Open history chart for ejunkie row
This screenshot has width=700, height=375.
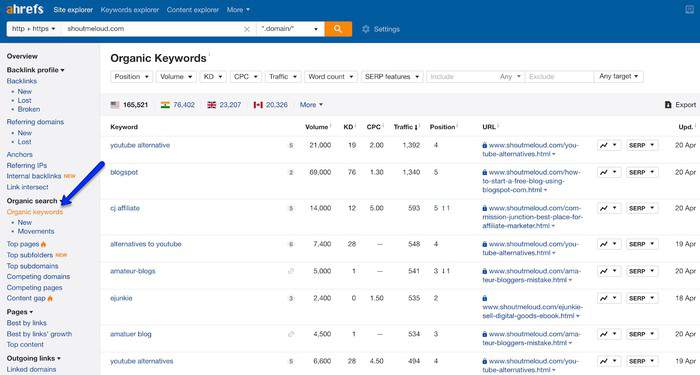pos(609,298)
